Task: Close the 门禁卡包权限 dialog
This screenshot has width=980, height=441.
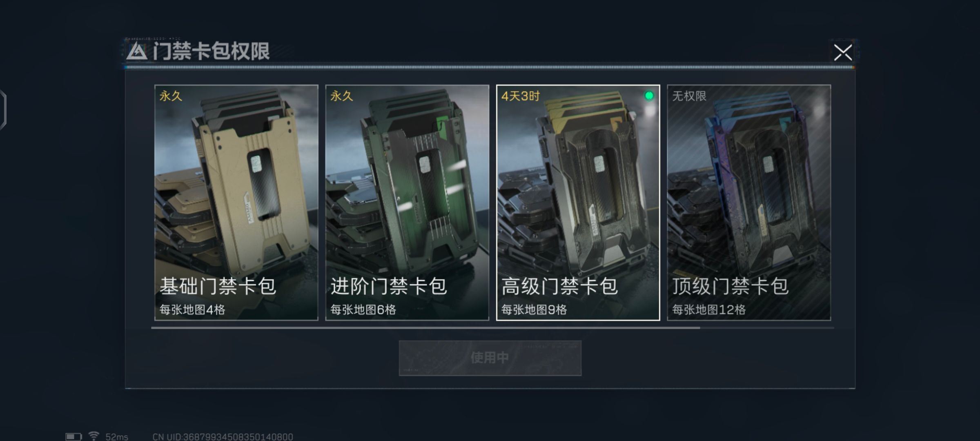Action: pyautogui.click(x=843, y=53)
